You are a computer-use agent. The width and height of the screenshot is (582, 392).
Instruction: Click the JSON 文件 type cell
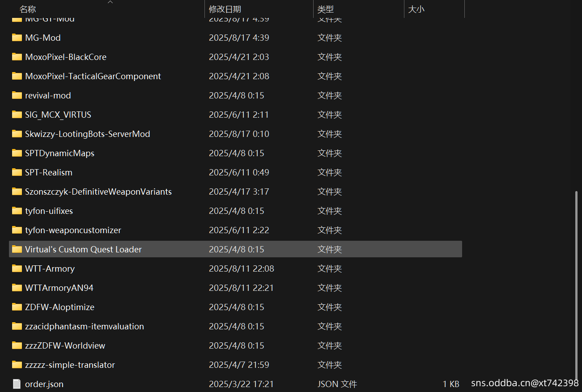pos(337,384)
